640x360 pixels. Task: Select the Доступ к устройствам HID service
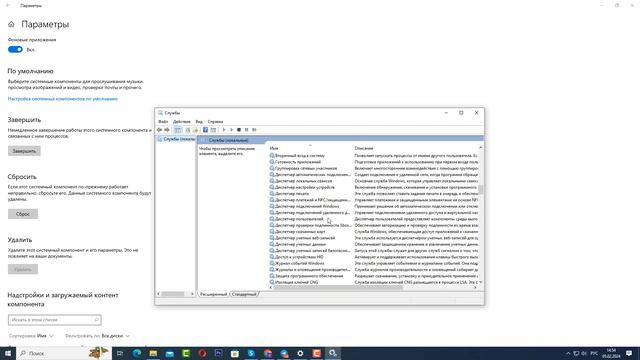click(x=299, y=257)
